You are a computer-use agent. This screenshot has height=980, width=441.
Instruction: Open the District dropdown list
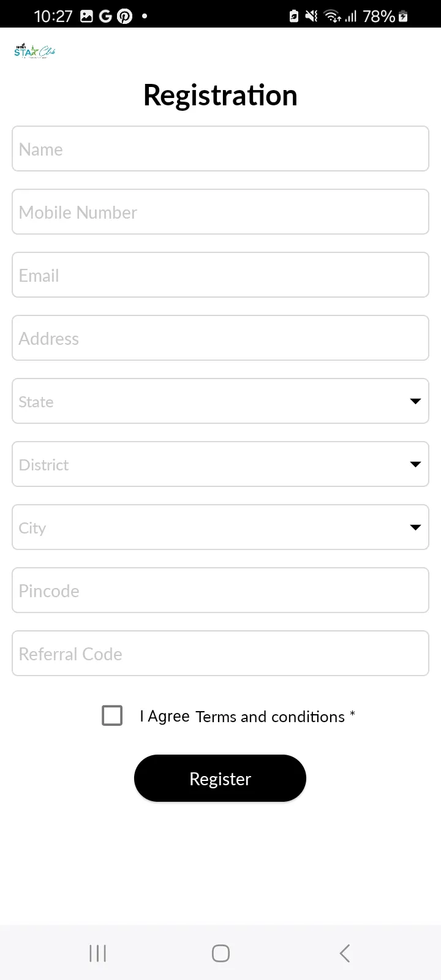point(221,464)
